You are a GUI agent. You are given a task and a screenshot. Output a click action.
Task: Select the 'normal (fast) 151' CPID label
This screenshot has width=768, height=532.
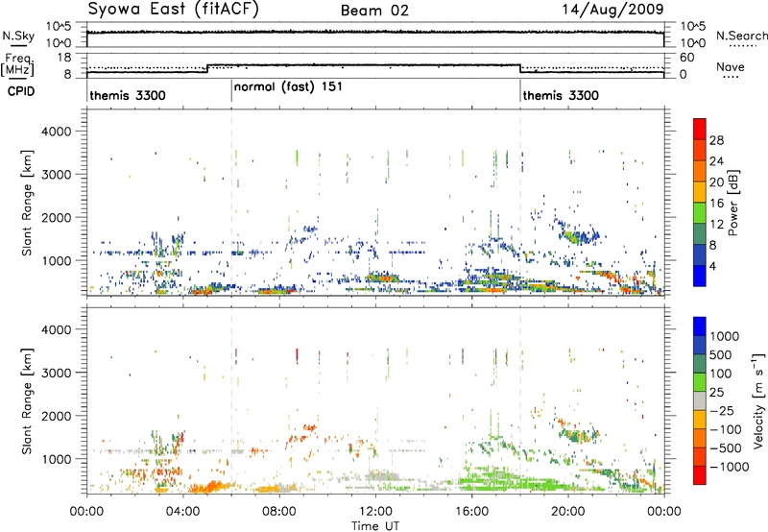(x=288, y=87)
